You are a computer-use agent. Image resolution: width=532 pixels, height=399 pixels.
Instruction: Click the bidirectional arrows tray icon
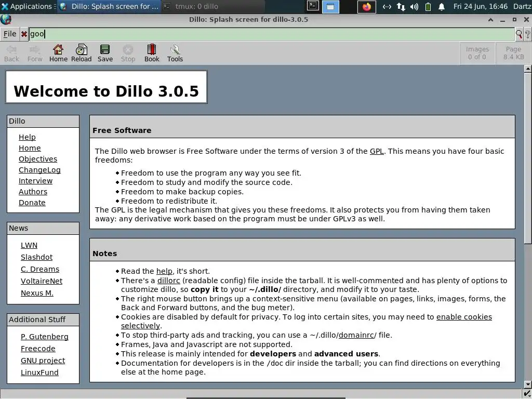tap(387, 7)
